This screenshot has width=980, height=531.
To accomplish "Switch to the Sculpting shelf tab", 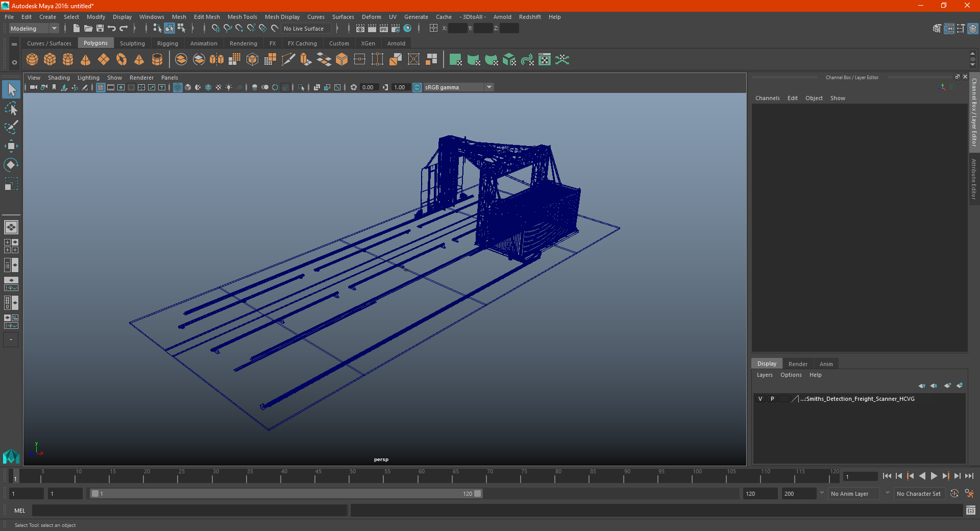I will [132, 43].
